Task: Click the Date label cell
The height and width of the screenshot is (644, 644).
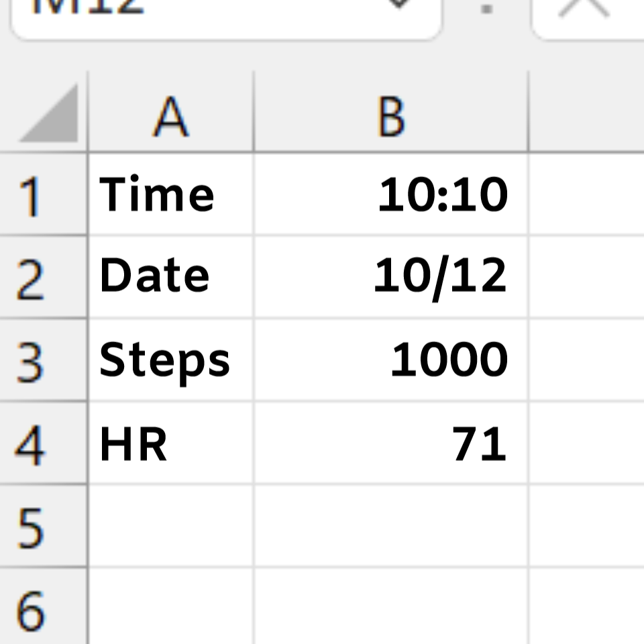Action: point(171,277)
